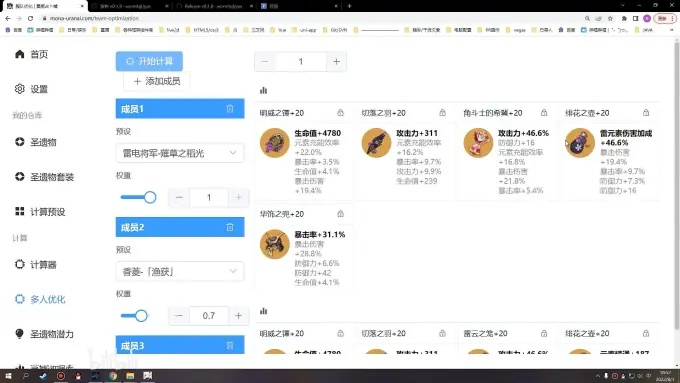Adjust 成员1 weight slider handle
The image size is (680, 383).
pos(150,197)
